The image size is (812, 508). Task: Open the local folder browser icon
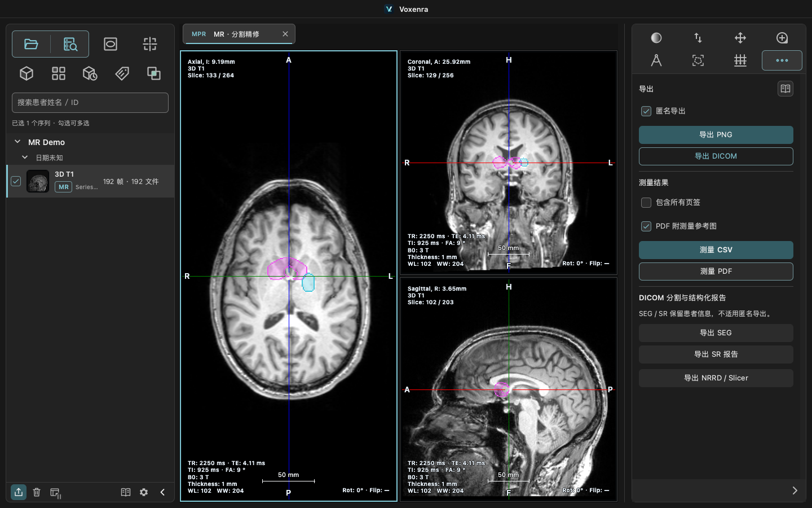click(x=31, y=44)
